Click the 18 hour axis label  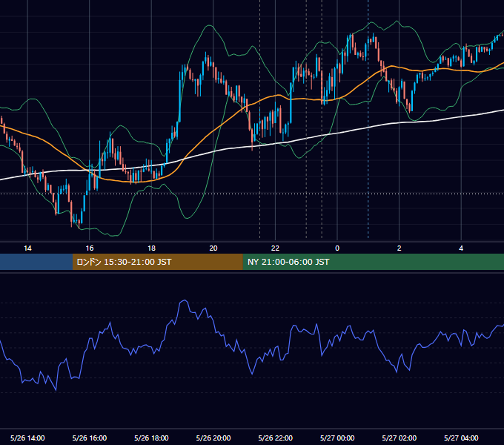coord(151,248)
